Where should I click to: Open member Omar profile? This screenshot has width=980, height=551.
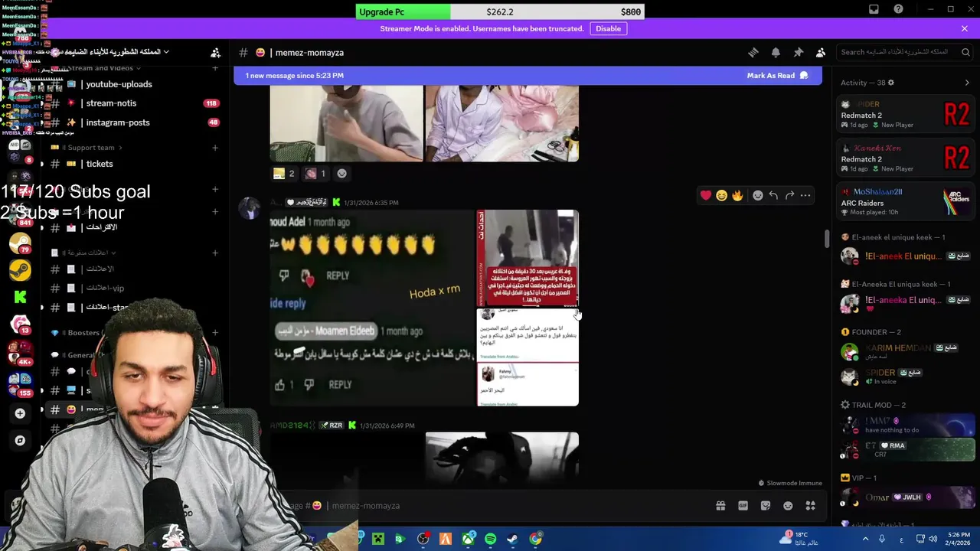point(906,498)
